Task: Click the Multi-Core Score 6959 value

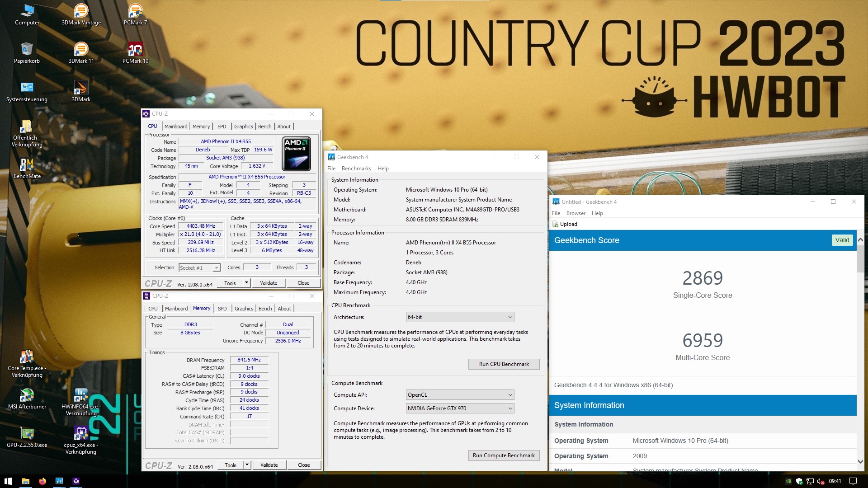Action: [703, 341]
